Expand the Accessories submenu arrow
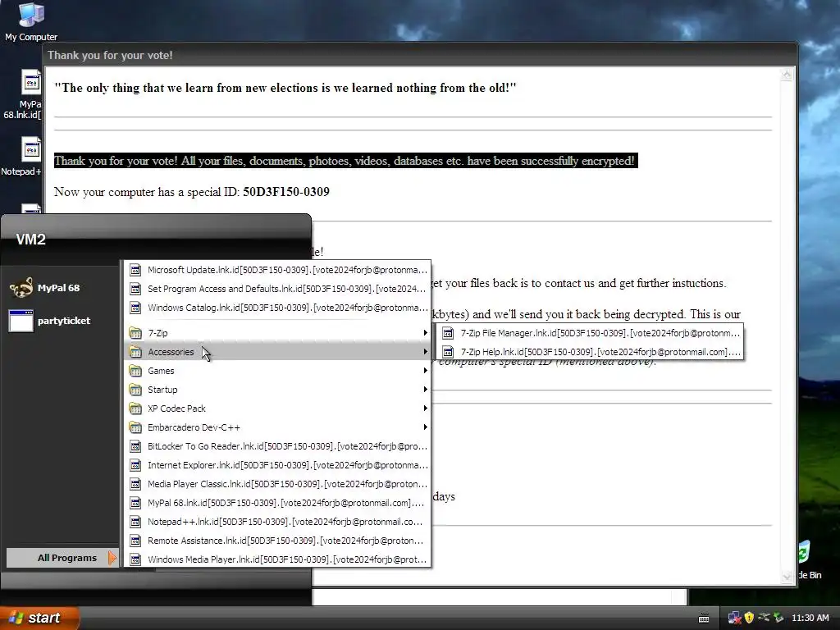Screen dimensions: 840x630 [426, 352]
